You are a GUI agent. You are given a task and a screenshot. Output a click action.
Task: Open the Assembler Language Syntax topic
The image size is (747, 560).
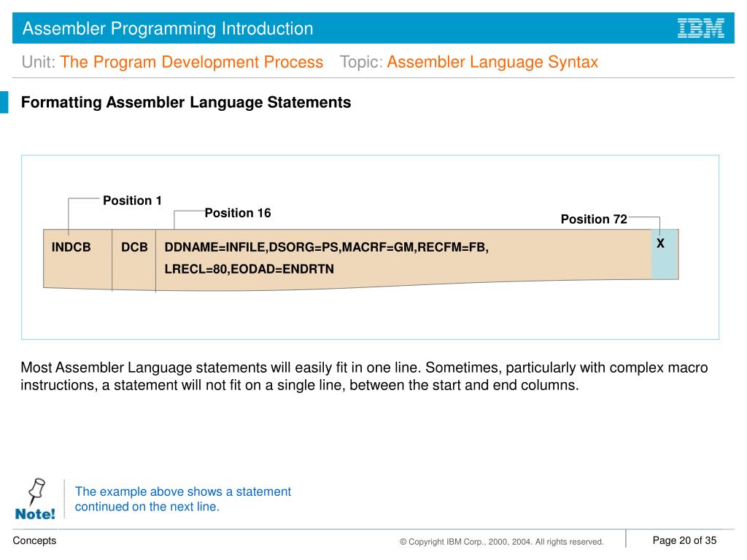pyautogui.click(x=492, y=62)
